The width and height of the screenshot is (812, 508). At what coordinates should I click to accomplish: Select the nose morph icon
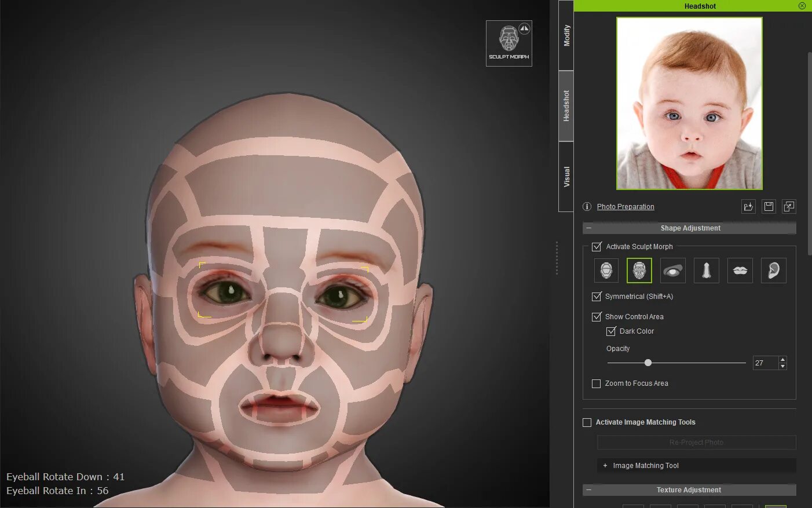pyautogui.click(x=706, y=270)
